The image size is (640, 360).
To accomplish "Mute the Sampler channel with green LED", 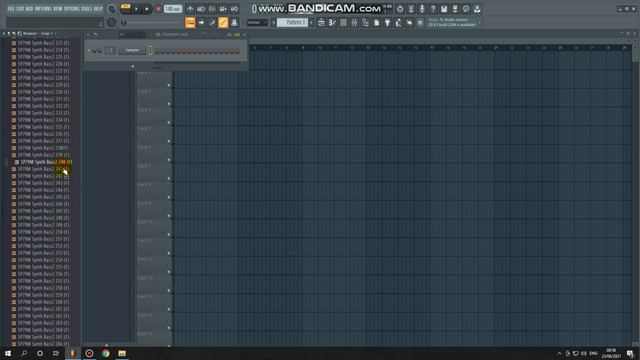I will [x=89, y=51].
